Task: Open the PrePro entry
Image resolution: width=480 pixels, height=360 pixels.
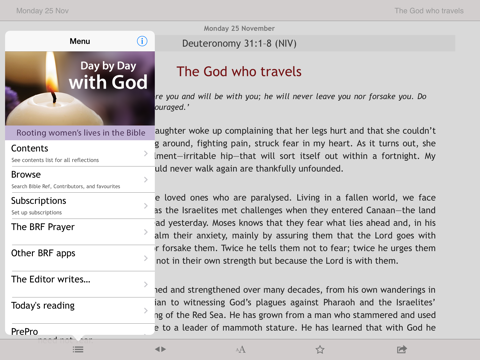Action: coord(80,330)
